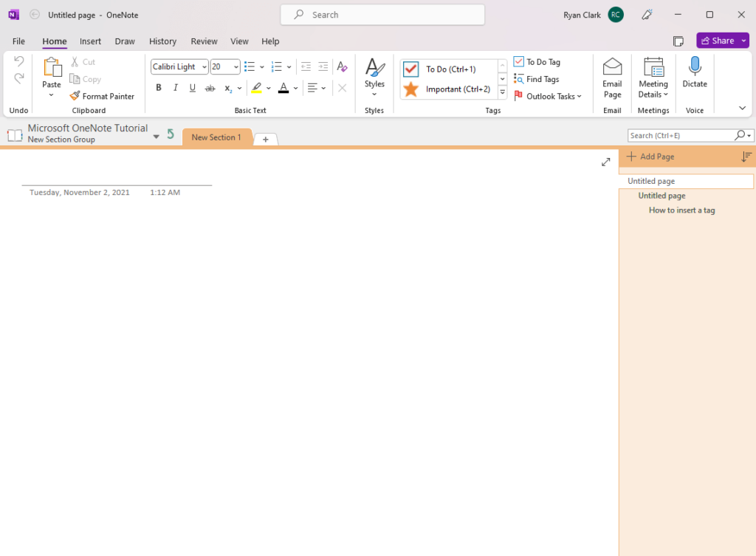Toggle italic formatting

[x=176, y=88]
